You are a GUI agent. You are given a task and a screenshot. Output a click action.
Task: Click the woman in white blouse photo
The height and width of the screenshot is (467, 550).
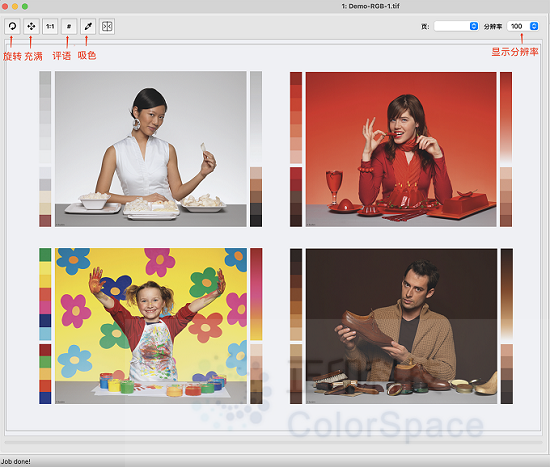[x=151, y=149]
